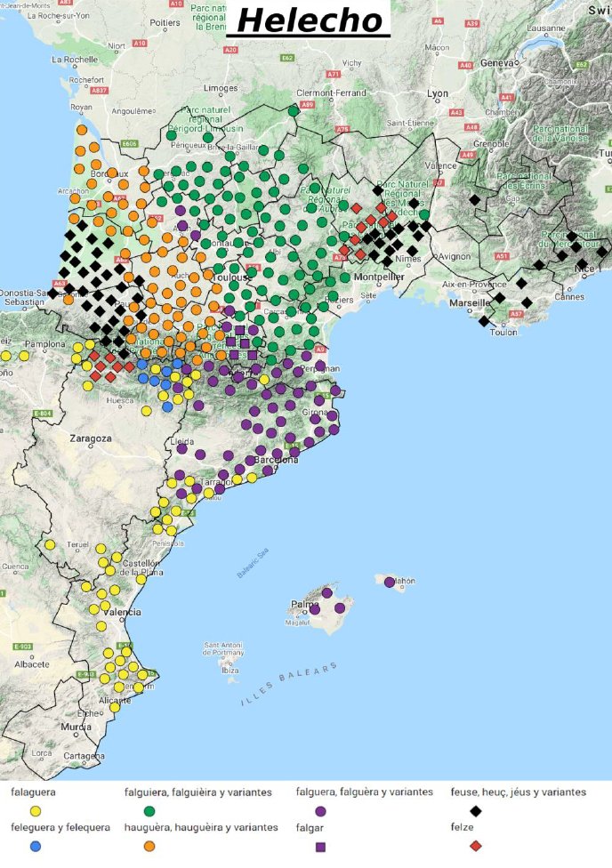Screen dimensions: 612x868
Task: Click the Zaragoza city label
Action: tap(91, 438)
